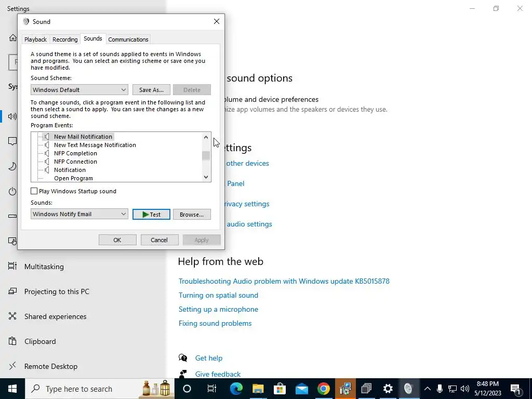
Task: Open the Tablet sidebar icon in Settings
Action: (x=12, y=241)
